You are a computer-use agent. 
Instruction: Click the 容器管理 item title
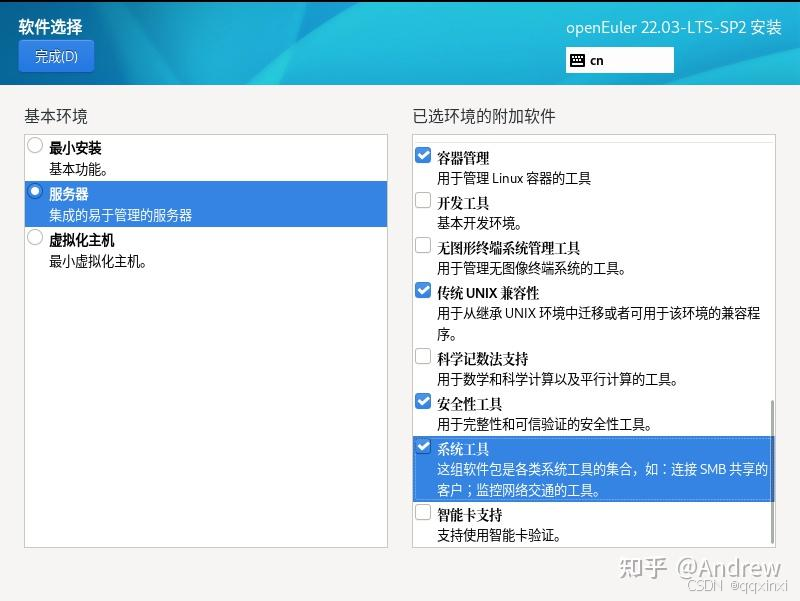(x=463, y=158)
